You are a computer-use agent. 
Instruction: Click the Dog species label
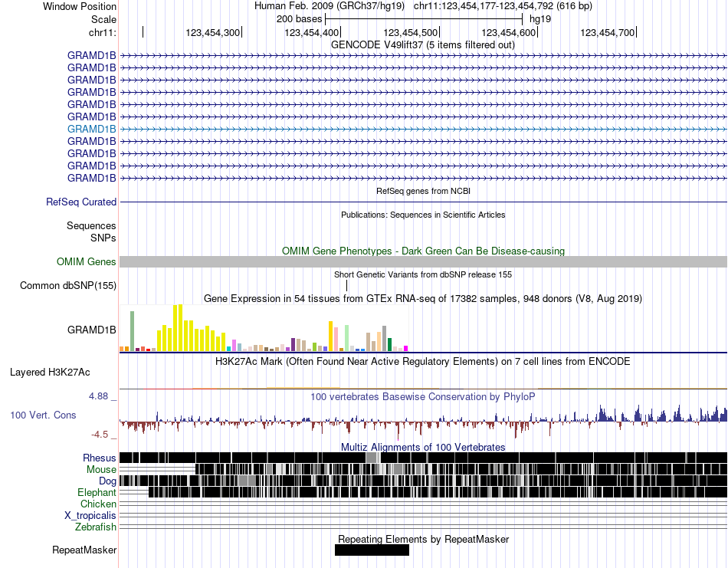pos(107,481)
